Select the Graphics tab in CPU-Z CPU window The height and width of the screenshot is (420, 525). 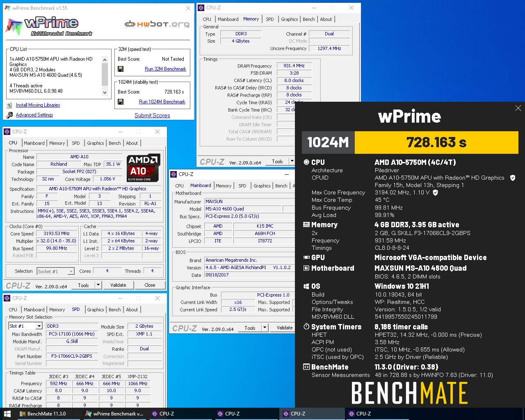(96, 143)
